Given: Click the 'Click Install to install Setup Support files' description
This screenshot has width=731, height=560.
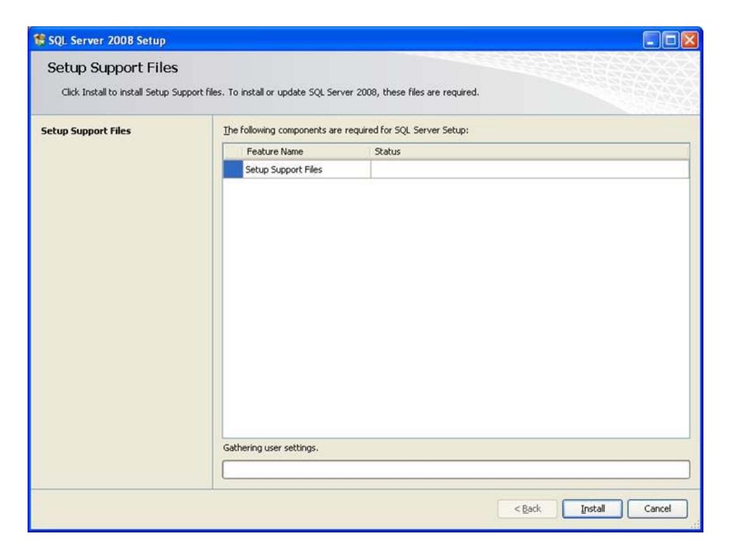Looking at the screenshot, I should pyautogui.click(x=270, y=92).
